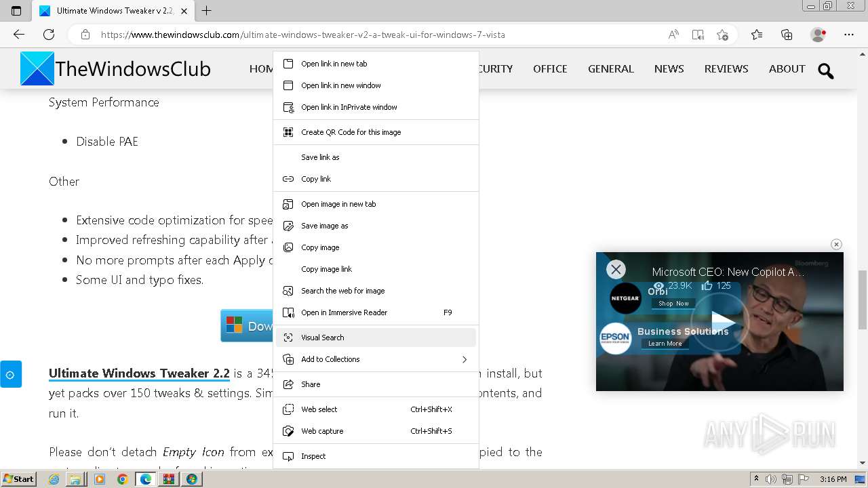Click the TheWindowsClub logo
Viewport: 868px width, 488px height.
[x=115, y=68]
